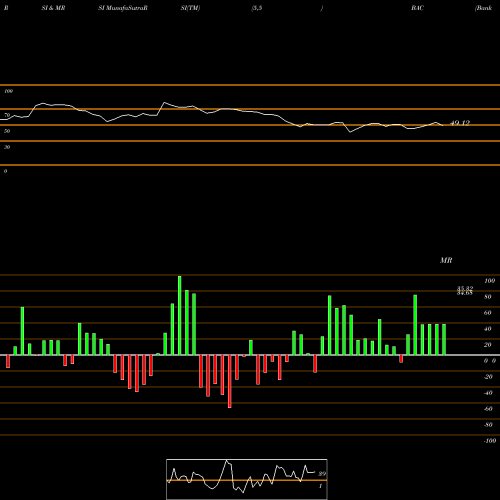Click the 40 label on MR axis
The height and width of the screenshot is (500, 500).
(488, 329)
